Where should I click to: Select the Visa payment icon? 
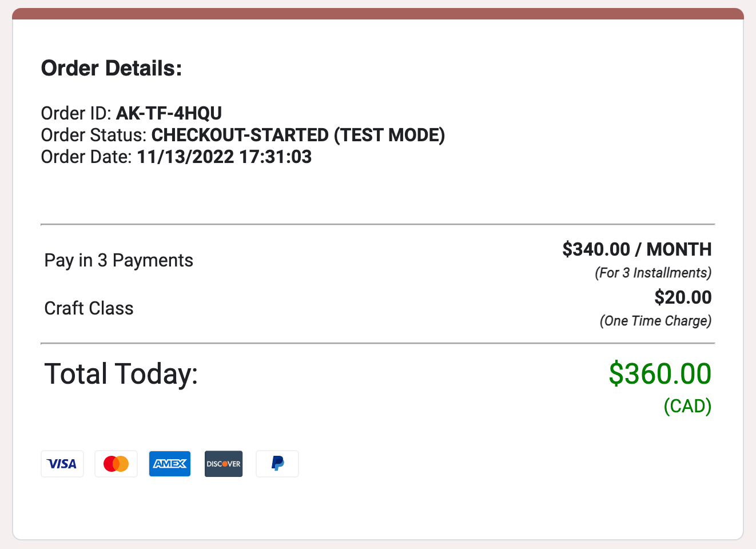click(x=62, y=464)
